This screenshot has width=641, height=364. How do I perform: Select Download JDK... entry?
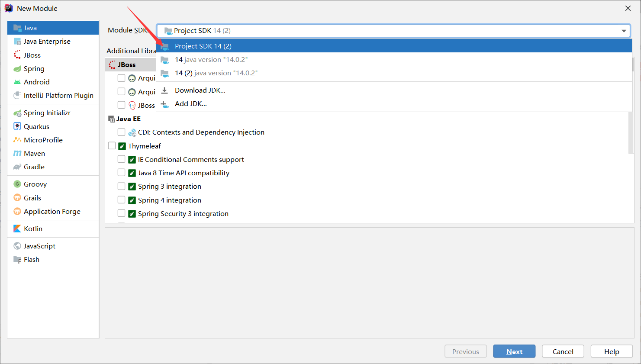pyautogui.click(x=394, y=90)
